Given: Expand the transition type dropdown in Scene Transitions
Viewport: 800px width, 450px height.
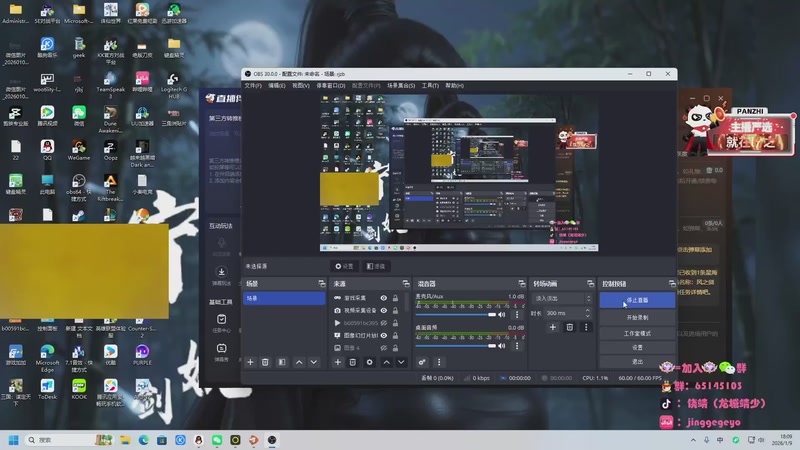Looking at the screenshot, I should 562,298.
